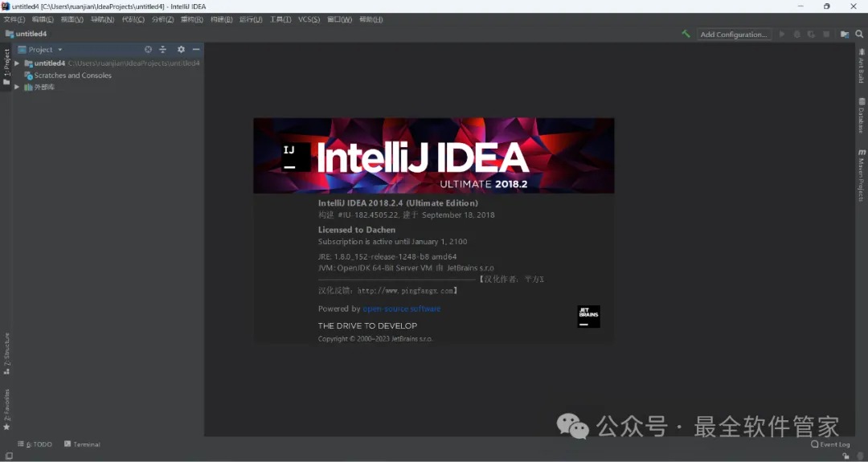Click the Debug bug icon in toolbar
Viewport: 868px width, 462px height.
click(797, 34)
